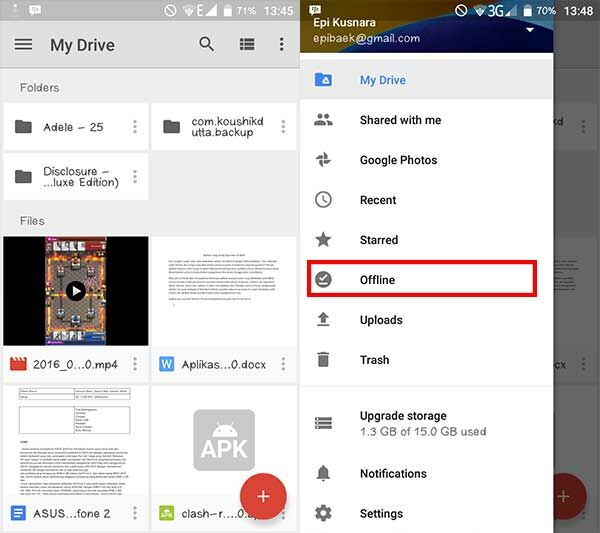Viewport: 600px width, 533px height.
Task: Tap the My Drive folder icon
Action: [323, 80]
